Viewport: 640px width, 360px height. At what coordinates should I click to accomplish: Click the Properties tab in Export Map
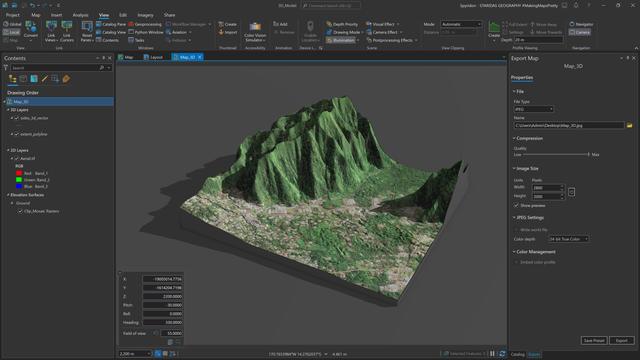(x=522, y=78)
